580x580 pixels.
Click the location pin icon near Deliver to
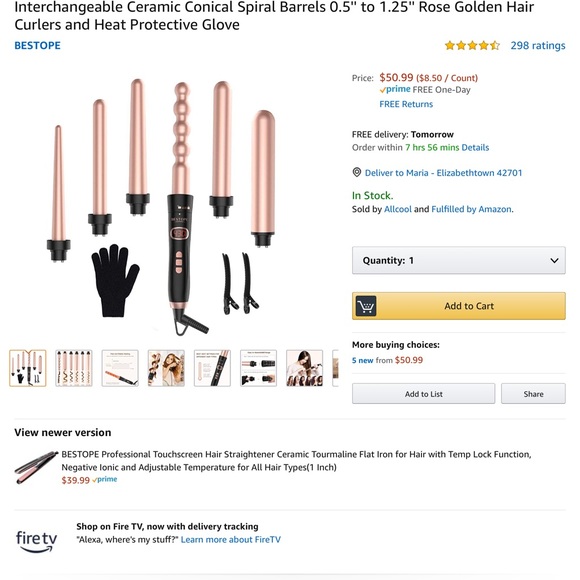[x=357, y=172]
